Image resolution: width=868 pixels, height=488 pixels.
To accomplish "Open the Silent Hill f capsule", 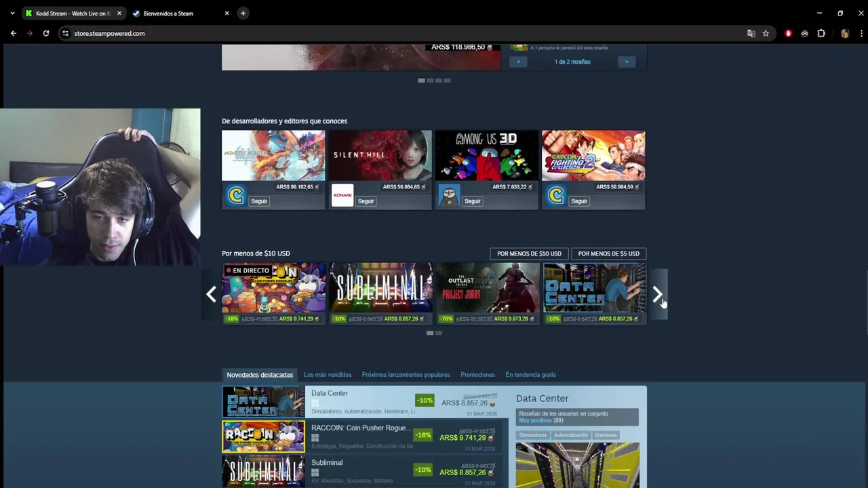I will coord(380,155).
